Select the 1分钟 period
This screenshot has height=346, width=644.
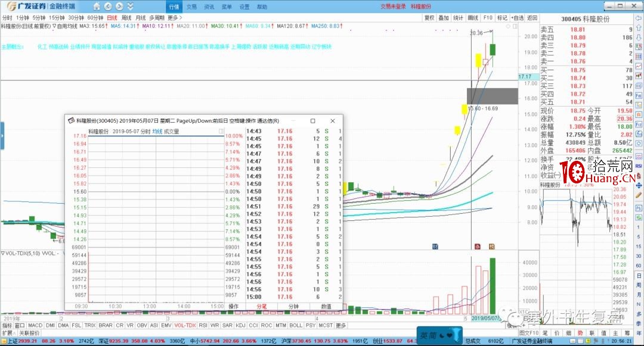pyautogui.click(x=22, y=18)
